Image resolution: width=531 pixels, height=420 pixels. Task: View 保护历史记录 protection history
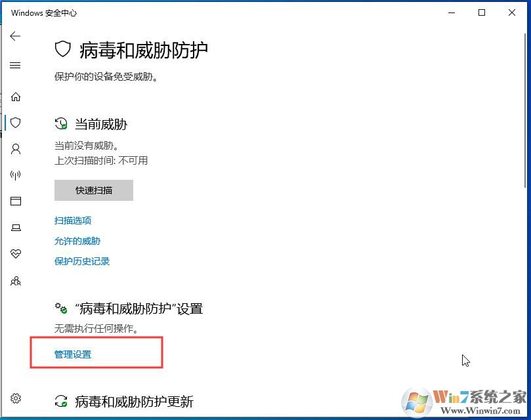pyautogui.click(x=81, y=261)
